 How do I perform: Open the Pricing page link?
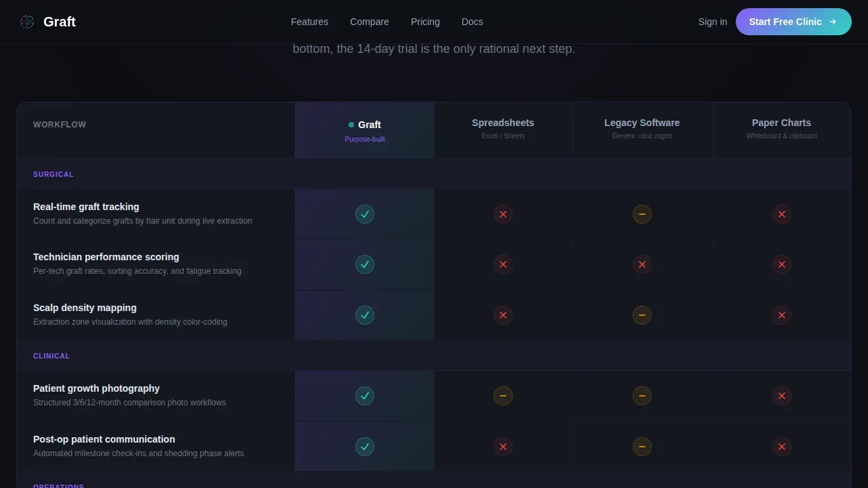click(425, 22)
